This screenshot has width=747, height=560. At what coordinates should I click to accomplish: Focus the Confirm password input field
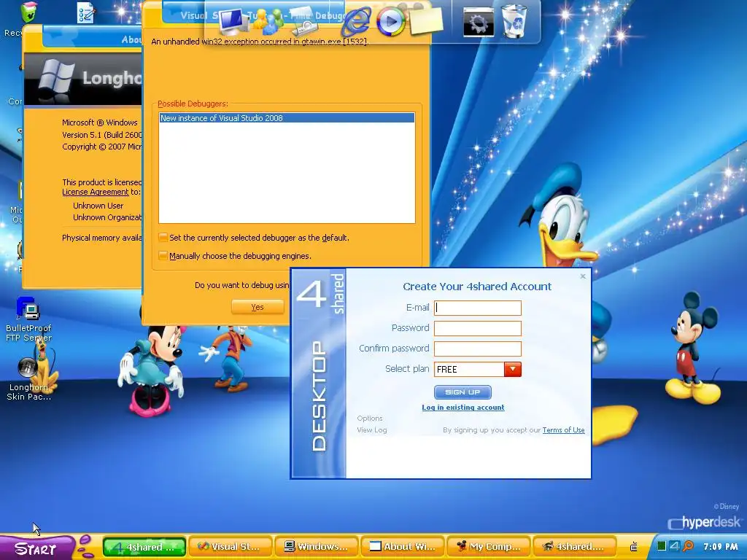tap(478, 349)
